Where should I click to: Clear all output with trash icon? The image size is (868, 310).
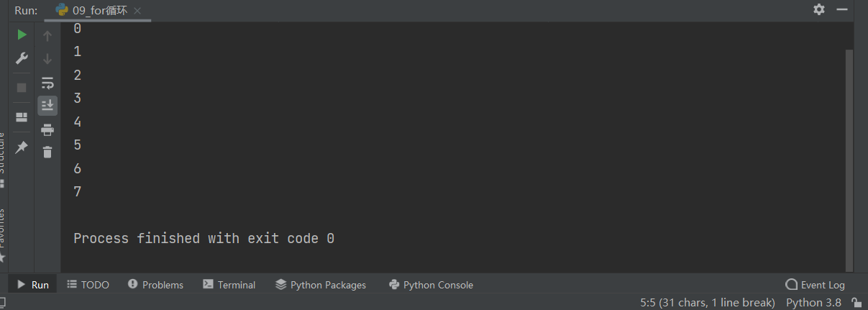pos(47,152)
